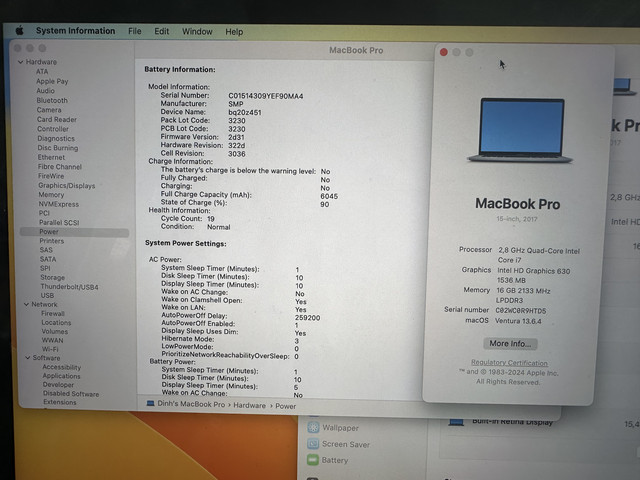Viewport: 640px width, 480px height.
Task: Collapse the Hardware section
Action: pos(20,62)
